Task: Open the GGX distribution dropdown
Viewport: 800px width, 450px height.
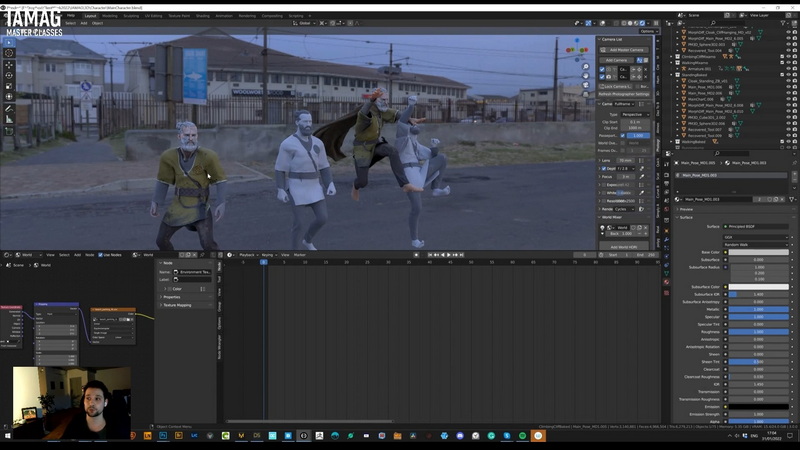Action: point(756,237)
